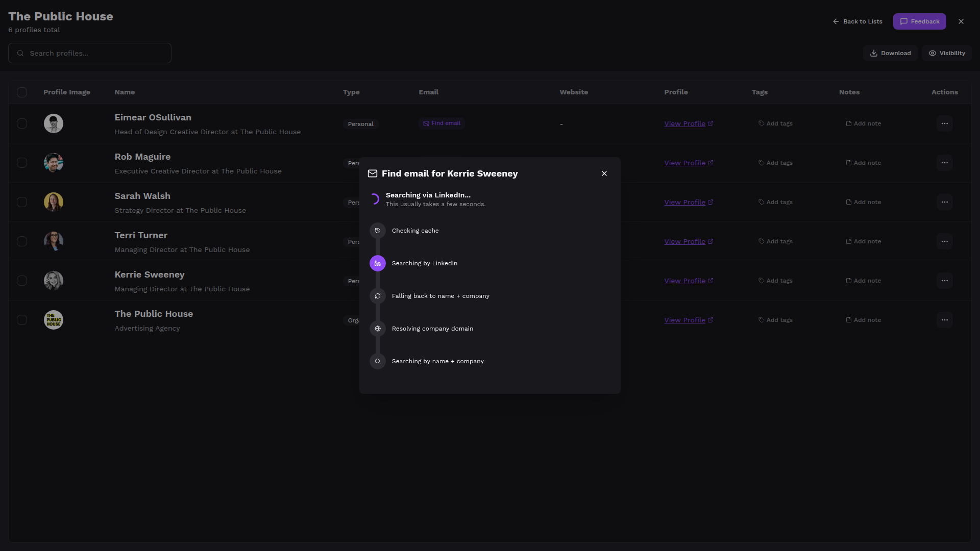This screenshot has width=980, height=551.
Task: Close the list view with top-right X
Action: [961, 21]
